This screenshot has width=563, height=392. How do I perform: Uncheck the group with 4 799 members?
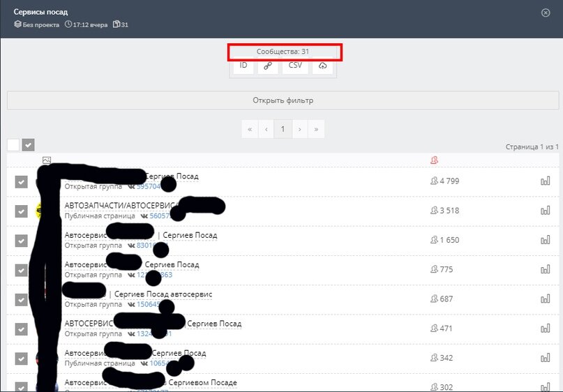[21, 181]
